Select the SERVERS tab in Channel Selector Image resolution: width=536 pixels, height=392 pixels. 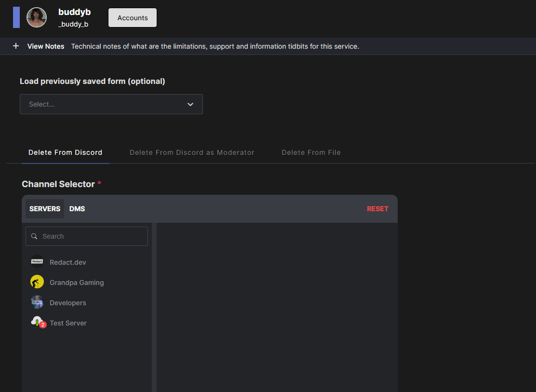coord(45,209)
